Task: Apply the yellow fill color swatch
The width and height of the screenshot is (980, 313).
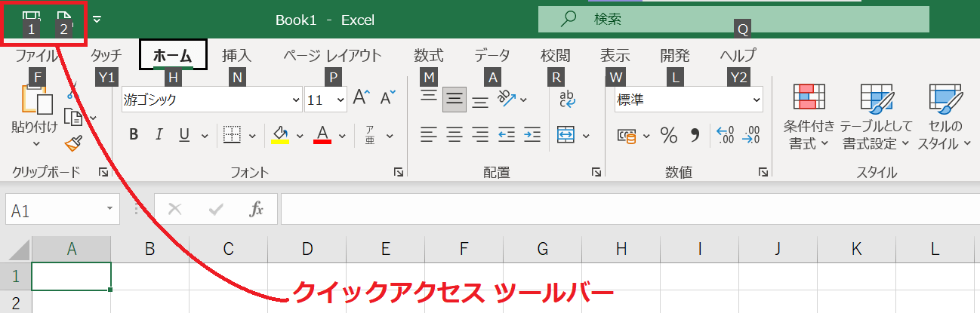Action: click(x=280, y=135)
